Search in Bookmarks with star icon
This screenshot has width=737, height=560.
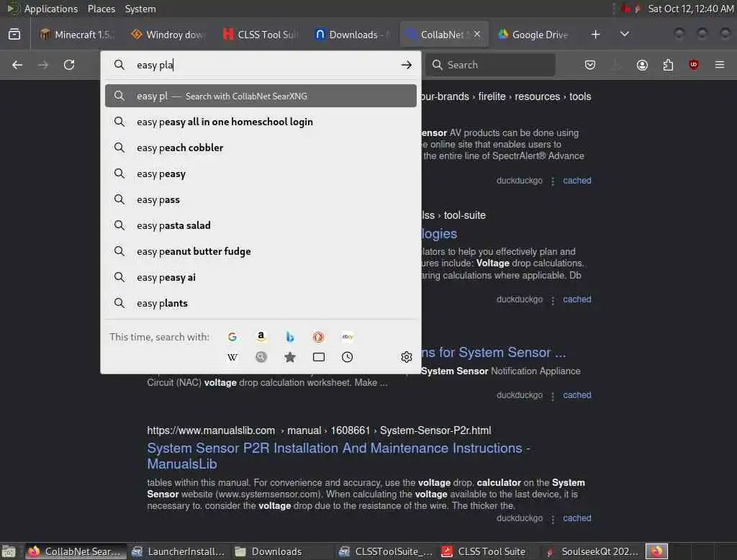pos(289,357)
